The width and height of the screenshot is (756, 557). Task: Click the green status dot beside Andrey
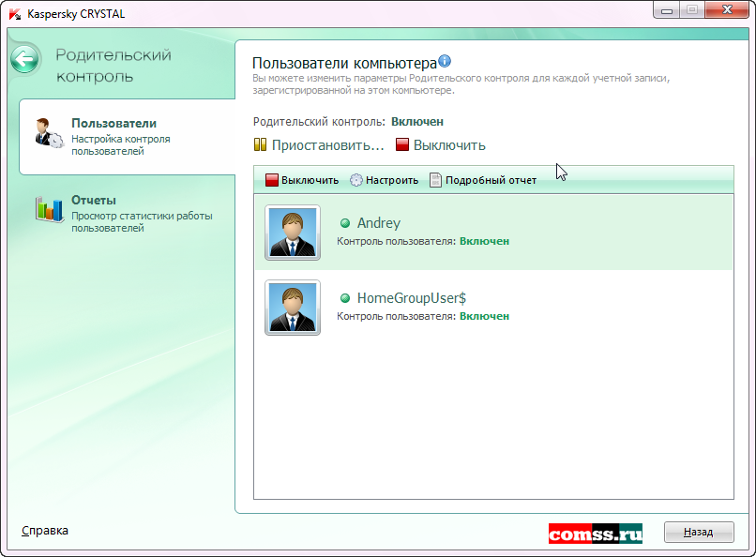345,223
